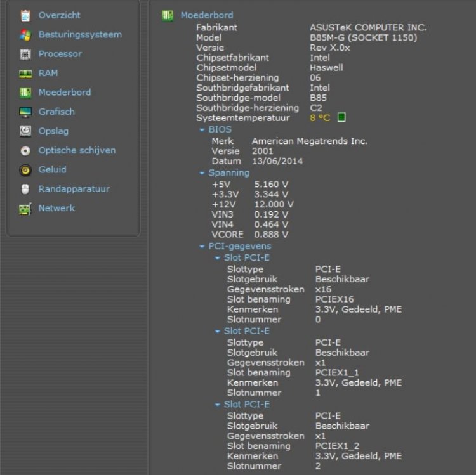Viewport: 476px width, 475px height.
Task: Collapse the PCI-gegevens section
Action: click(202, 247)
